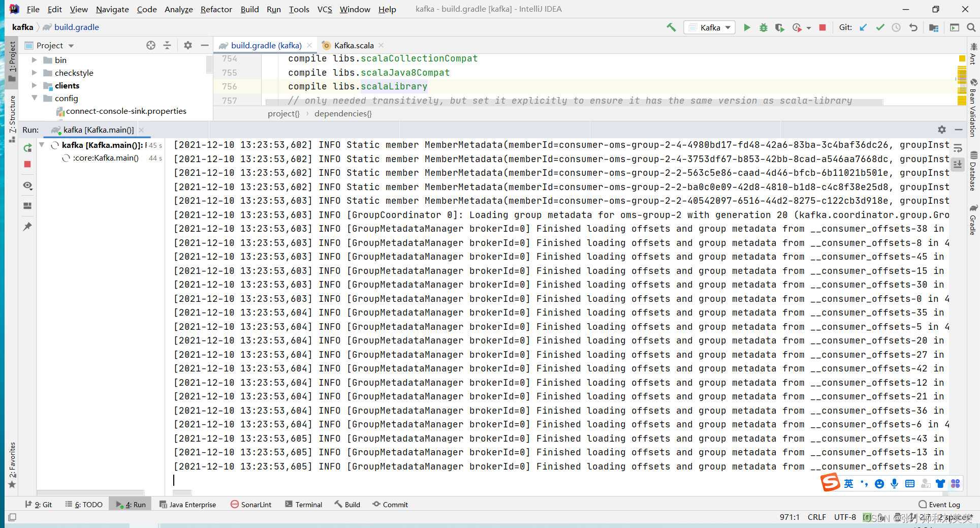This screenshot has width=980, height=528.
Task: Open the Commit tool window
Action: coord(390,505)
